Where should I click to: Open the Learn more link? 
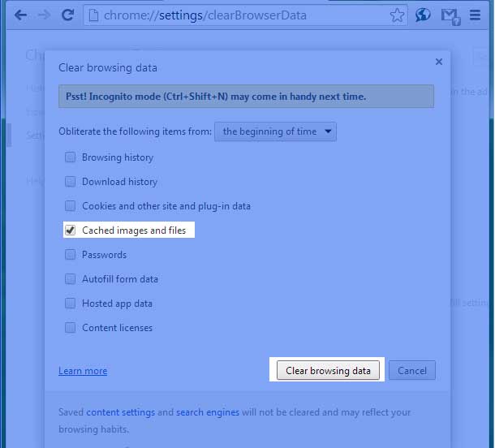83,371
